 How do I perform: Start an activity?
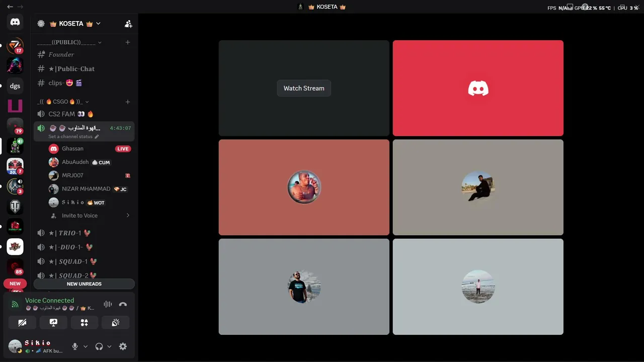[x=85, y=322]
